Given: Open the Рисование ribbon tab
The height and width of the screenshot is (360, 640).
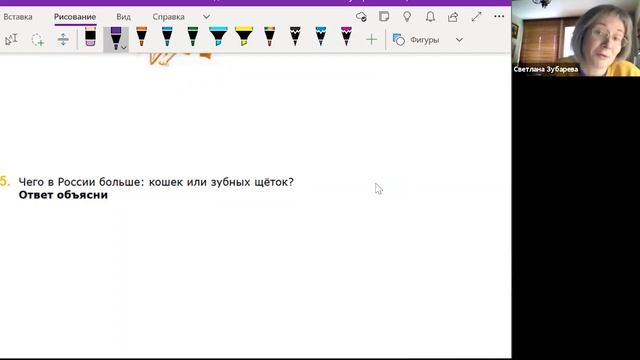Looking at the screenshot, I should [x=75, y=17].
